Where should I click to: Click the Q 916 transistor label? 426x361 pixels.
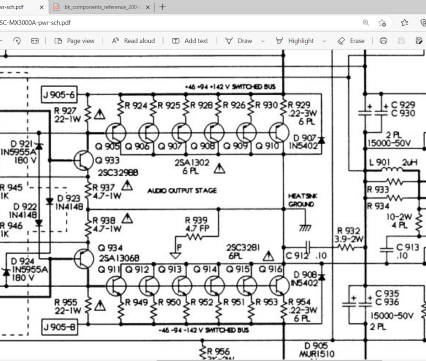tap(270, 269)
